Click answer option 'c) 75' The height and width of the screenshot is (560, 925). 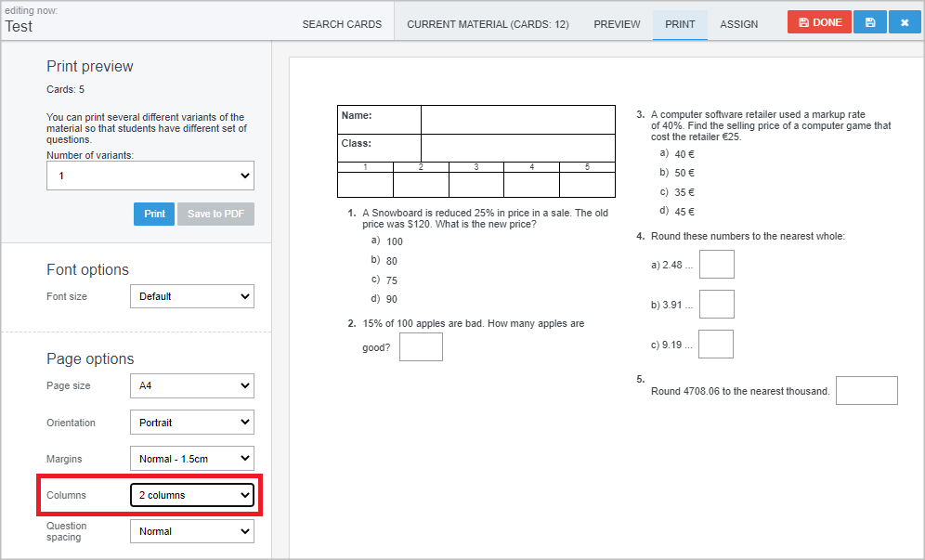[x=384, y=280]
